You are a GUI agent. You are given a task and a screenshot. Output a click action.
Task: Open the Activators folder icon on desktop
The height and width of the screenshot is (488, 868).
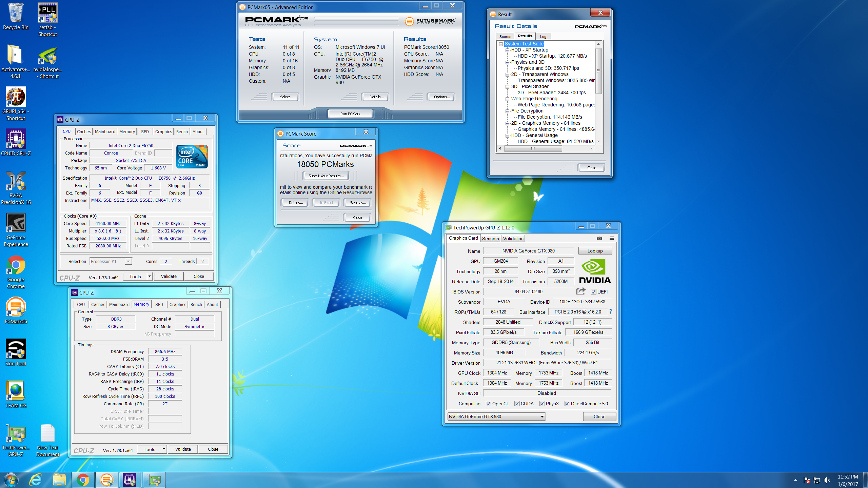click(15, 62)
